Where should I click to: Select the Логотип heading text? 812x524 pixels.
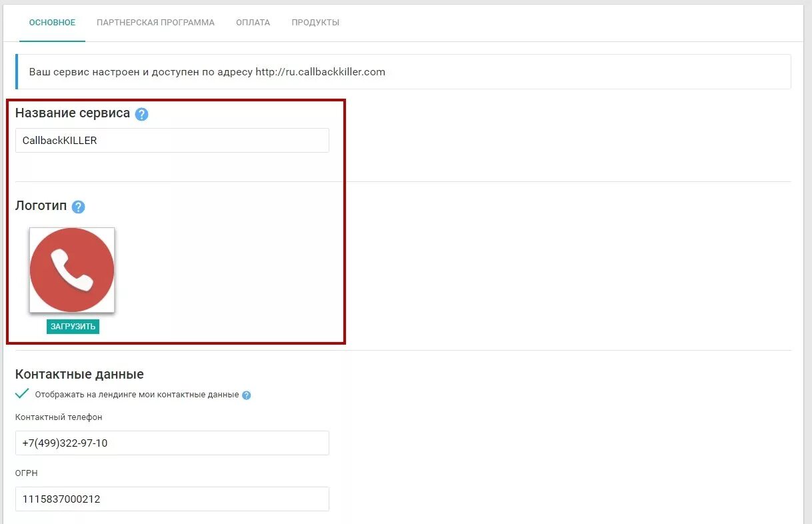41,206
